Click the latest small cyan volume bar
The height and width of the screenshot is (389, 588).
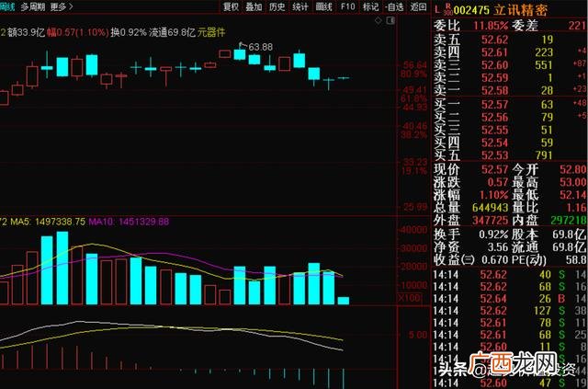(x=344, y=301)
